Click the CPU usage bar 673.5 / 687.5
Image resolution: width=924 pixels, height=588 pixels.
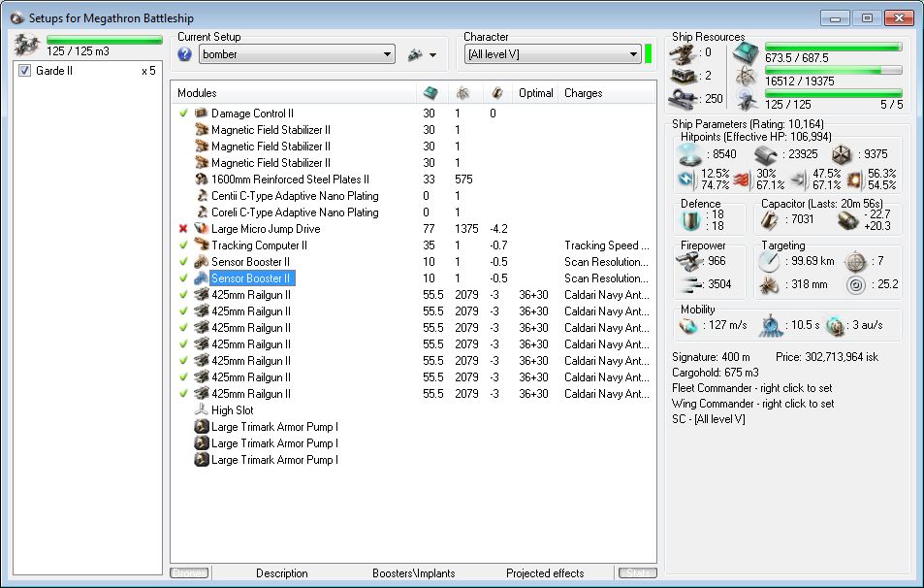[833, 47]
